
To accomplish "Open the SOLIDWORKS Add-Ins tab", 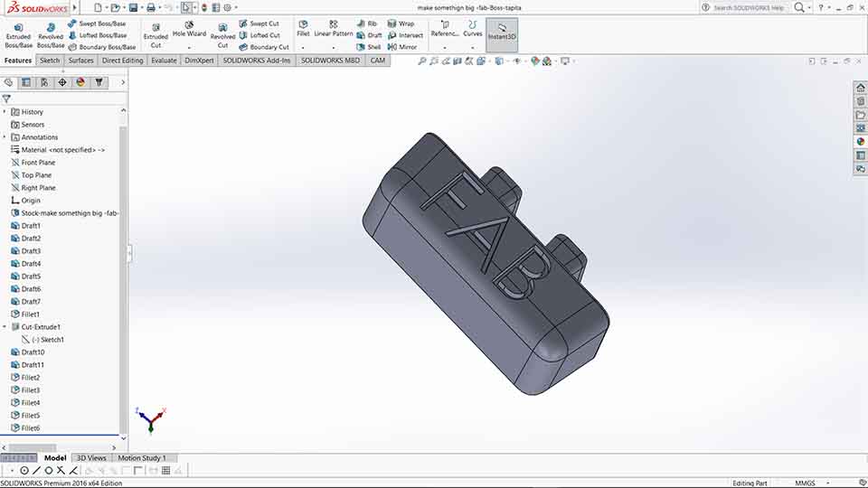I will [x=256, y=61].
